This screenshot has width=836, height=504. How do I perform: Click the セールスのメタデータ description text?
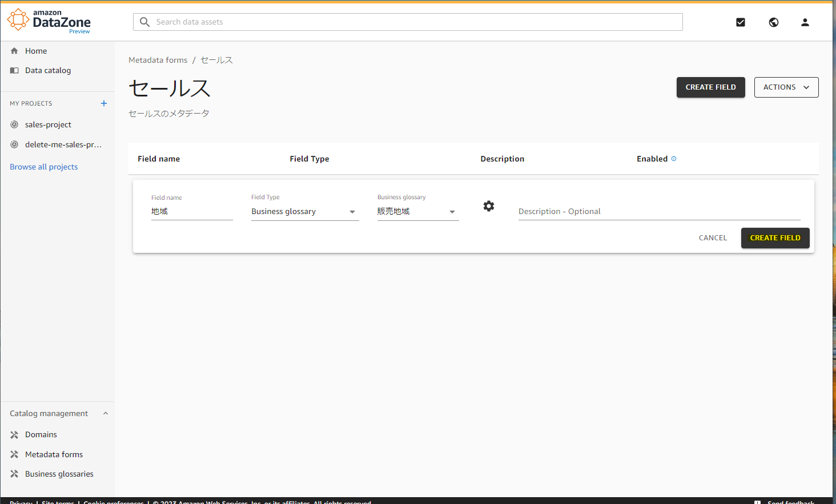pyautogui.click(x=169, y=114)
